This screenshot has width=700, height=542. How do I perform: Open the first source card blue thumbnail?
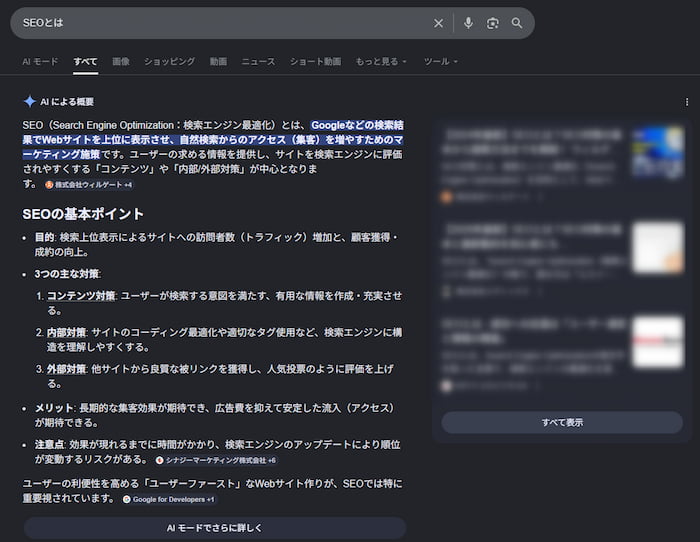click(658, 153)
